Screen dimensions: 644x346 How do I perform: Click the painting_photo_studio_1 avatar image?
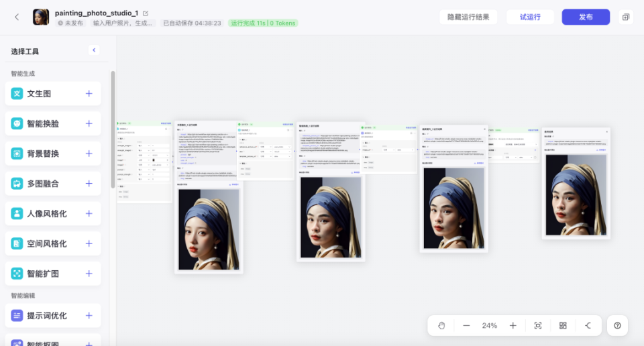pos(41,17)
